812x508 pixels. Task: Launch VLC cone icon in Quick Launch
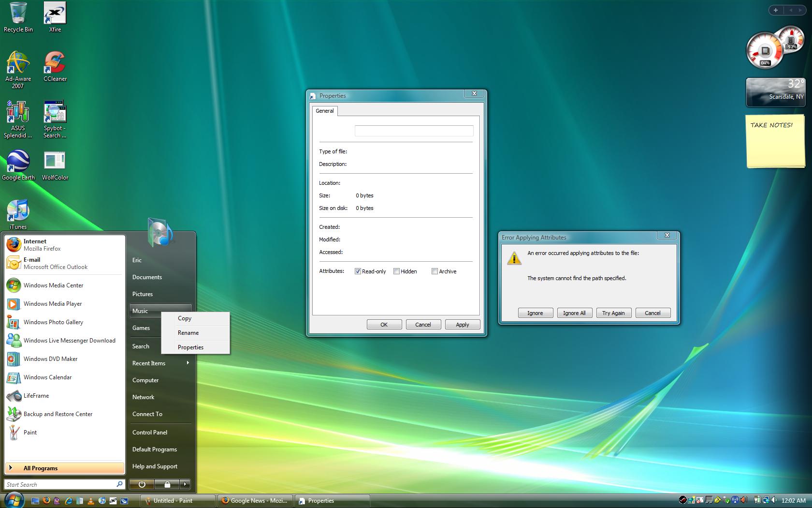[x=91, y=501]
